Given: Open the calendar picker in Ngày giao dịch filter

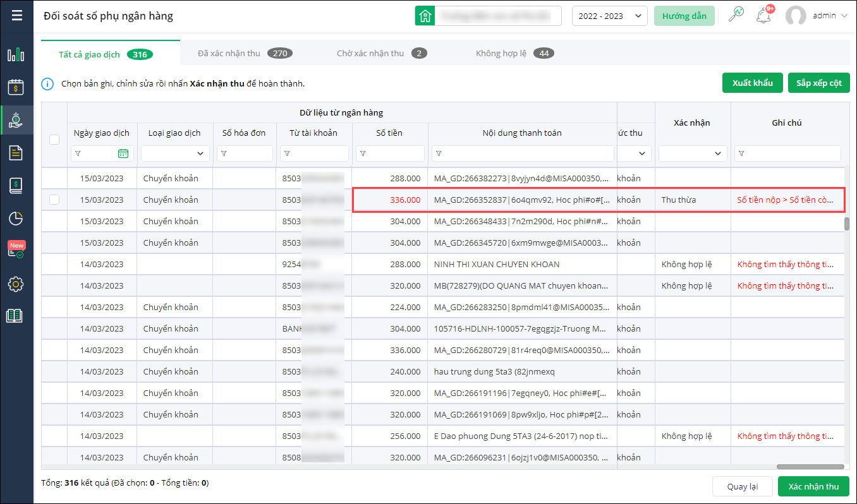Looking at the screenshot, I should coord(123,153).
